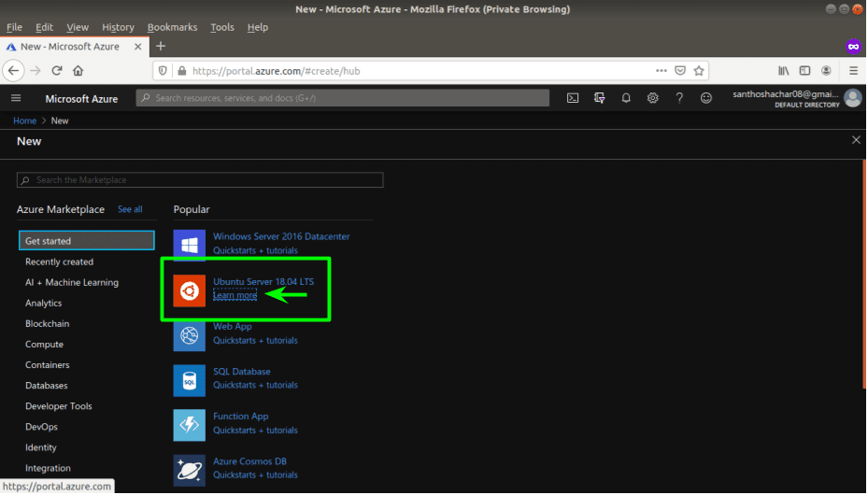Open the View menu
868x495 pixels.
[78, 27]
